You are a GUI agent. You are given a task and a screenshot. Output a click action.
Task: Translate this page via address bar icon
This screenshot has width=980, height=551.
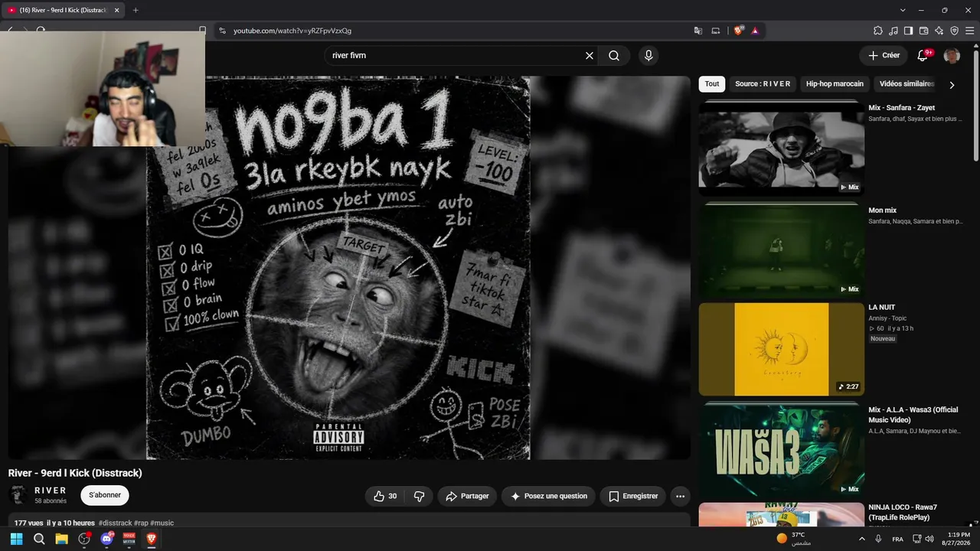coord(698,31)
